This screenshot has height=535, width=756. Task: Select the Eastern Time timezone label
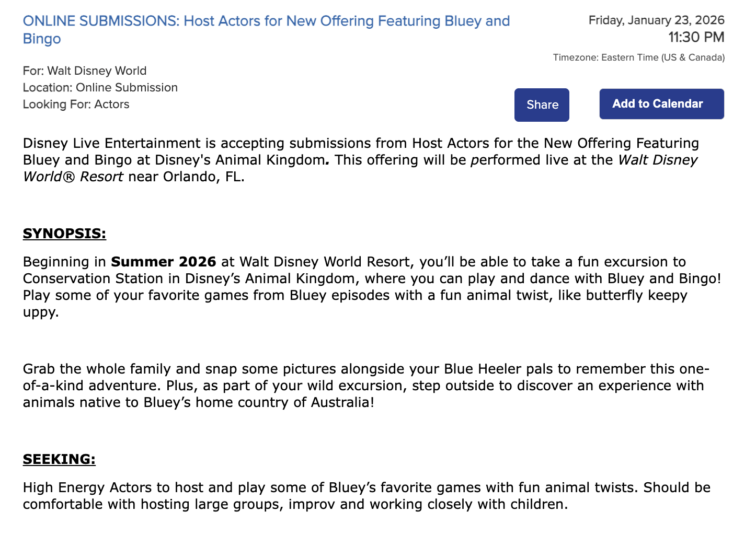pyautogui.click(x=638, y=57)
